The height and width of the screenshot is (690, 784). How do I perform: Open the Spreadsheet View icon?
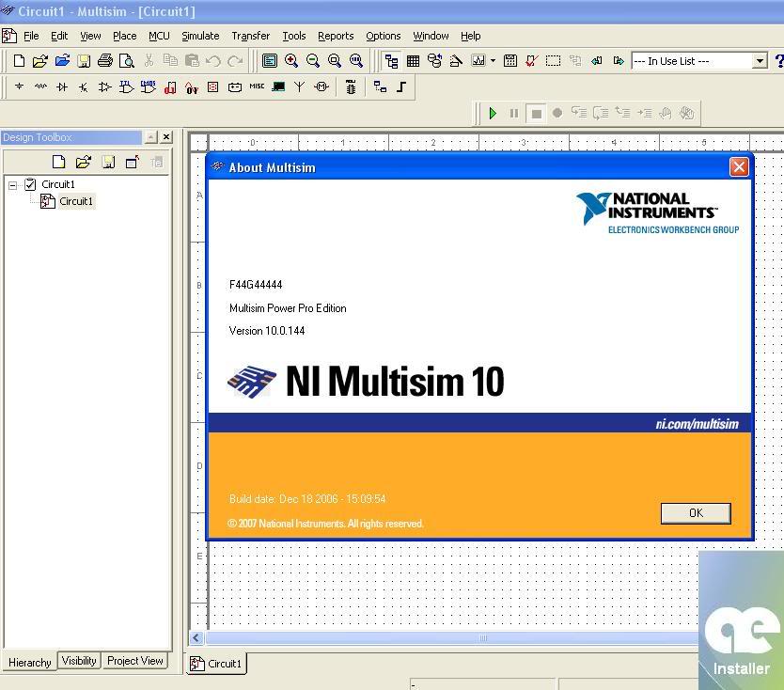coord(413,61)
